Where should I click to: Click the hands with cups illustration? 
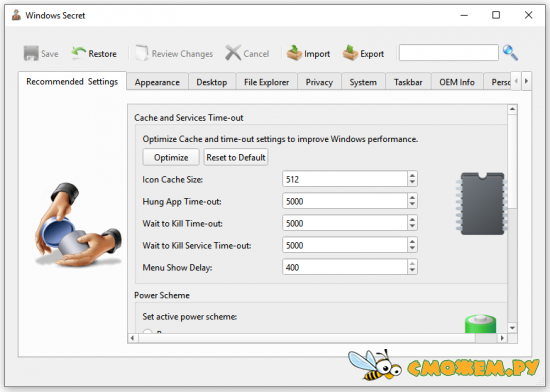78,225
